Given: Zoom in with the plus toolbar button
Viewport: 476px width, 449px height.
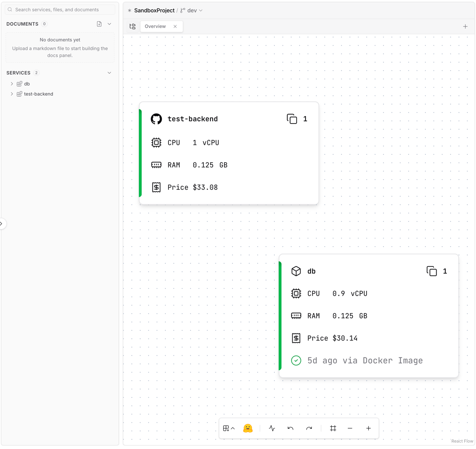Looking at the screenshot, I should point(368,428).
